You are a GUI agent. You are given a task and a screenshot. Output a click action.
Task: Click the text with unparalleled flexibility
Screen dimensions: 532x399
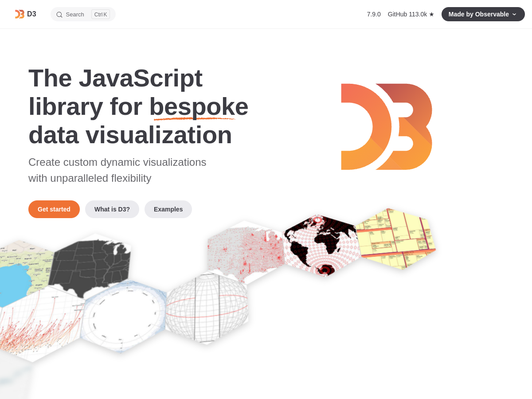coord(90,178)
